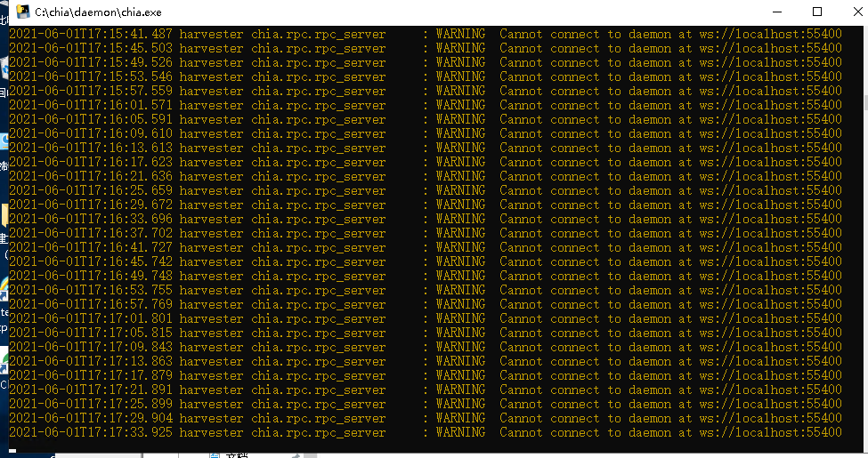
Task: Click WARNING on the 17:15:41.487 log line
Action: [x=460, y=35]
